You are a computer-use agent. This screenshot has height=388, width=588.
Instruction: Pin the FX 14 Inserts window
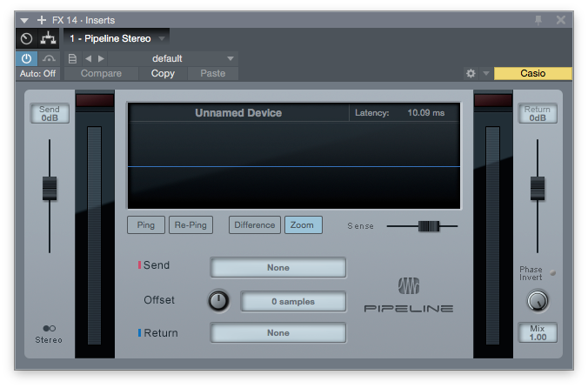(539, 19)
